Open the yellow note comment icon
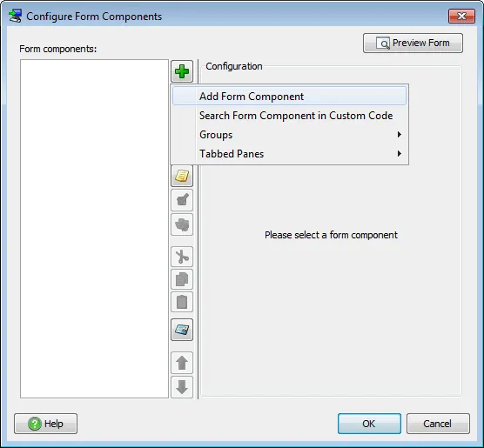This screenshot has height=448, width=484. pyautogui.click(x=182, y=176)
